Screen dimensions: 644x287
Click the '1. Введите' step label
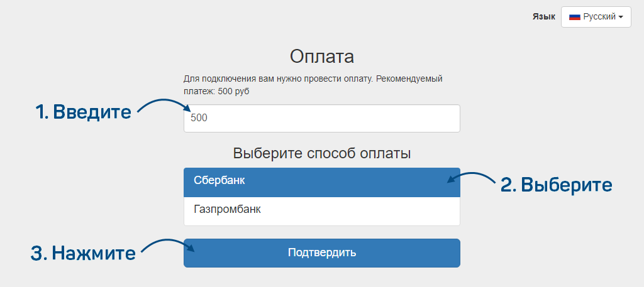83,112
